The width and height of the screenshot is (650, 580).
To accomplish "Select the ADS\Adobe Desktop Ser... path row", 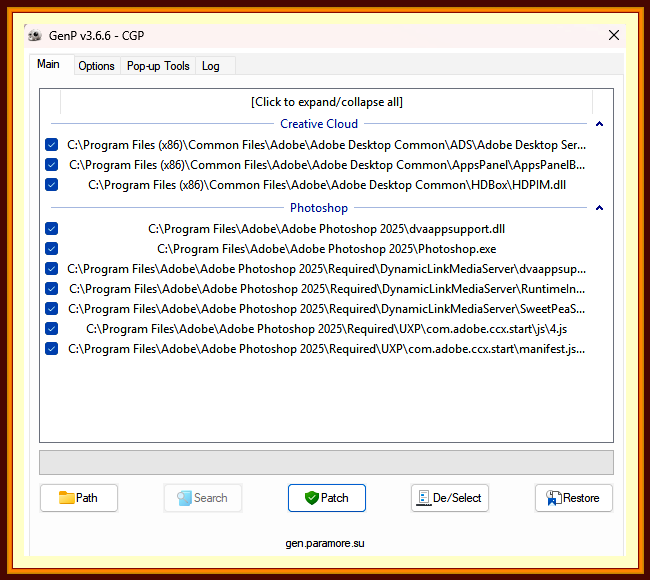I will click(327, 145).
